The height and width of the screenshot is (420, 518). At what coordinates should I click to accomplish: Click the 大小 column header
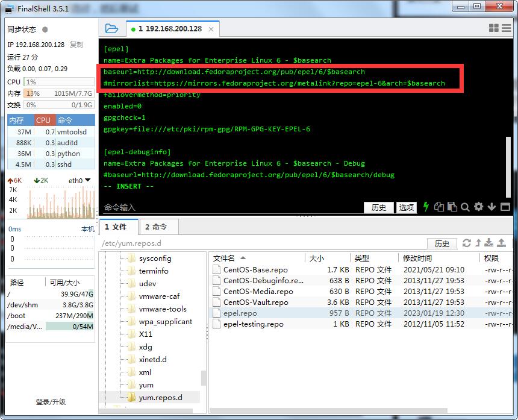(316, 258)
